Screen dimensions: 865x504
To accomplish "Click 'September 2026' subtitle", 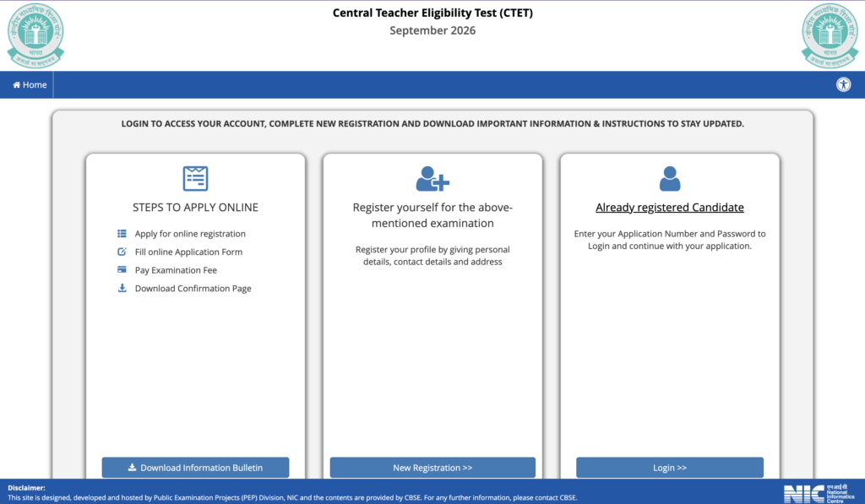I will point(432,30).
